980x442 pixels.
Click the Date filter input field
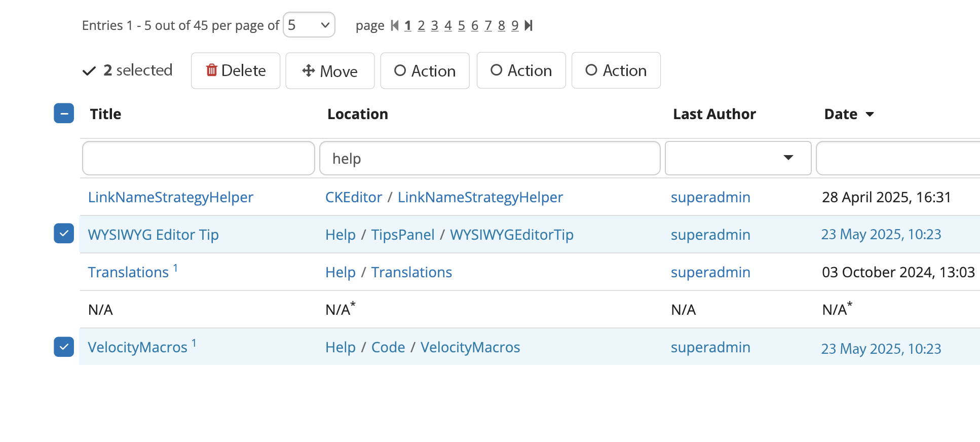pos(898,158)
